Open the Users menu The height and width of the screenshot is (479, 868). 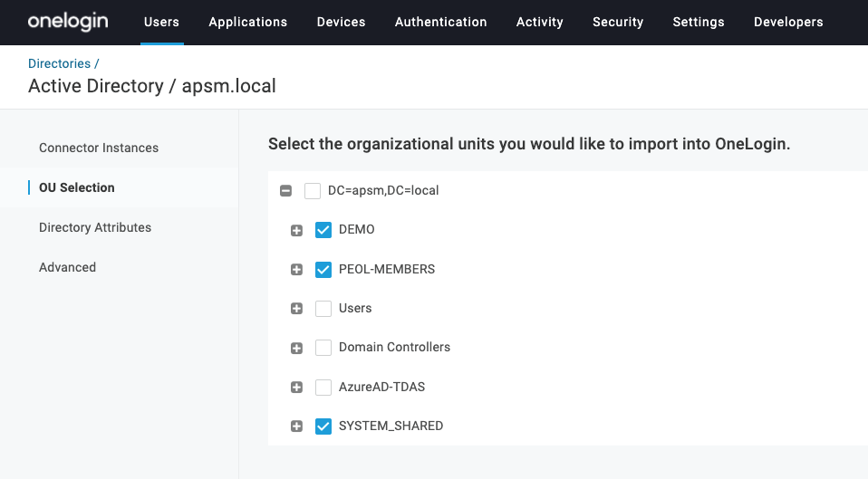point(161,22)
